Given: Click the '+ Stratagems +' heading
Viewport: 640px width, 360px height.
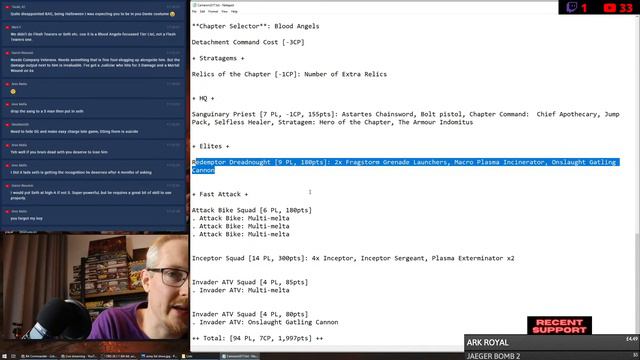Looking at the screenshot, I should 218,58.
